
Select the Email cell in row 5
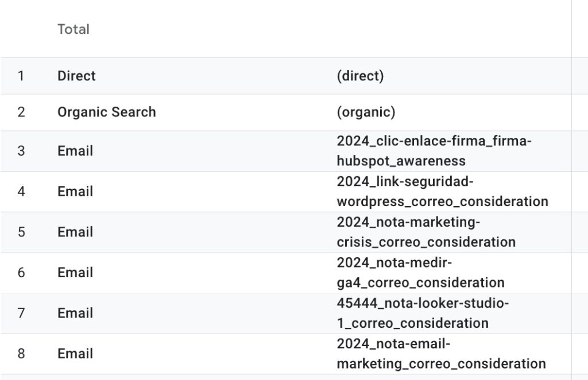click(75, 232)
